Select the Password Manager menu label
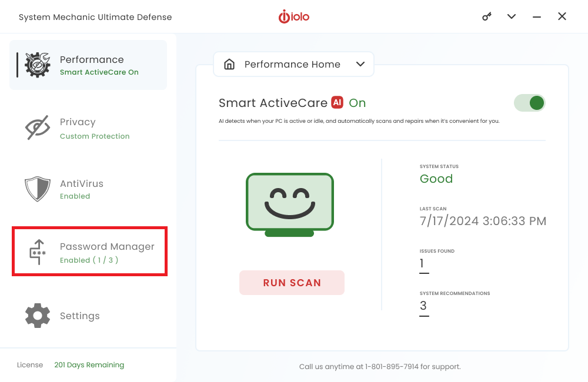Viewport: 588px width, 382px height. point(107,247)
